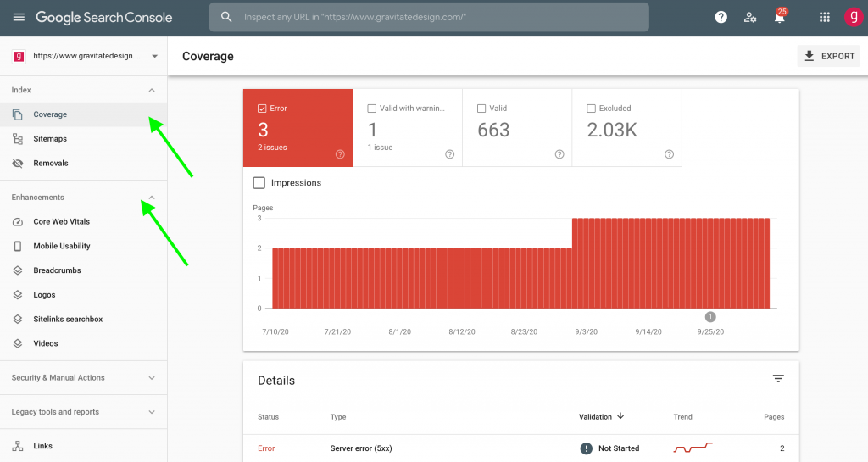868x462 pixels.
Task: Click the Coverage pages icon
Action: (x=18, y=114)
